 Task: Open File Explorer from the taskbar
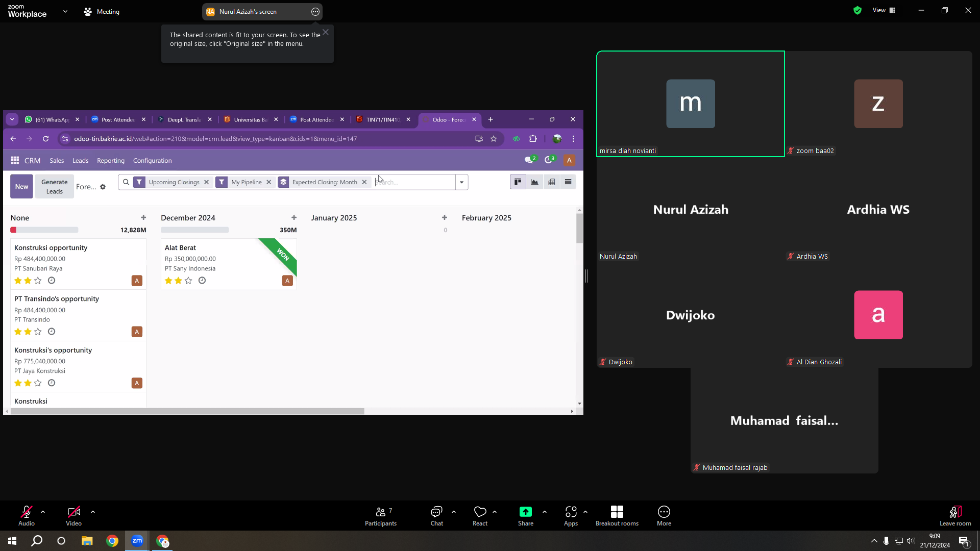point(87,541)
